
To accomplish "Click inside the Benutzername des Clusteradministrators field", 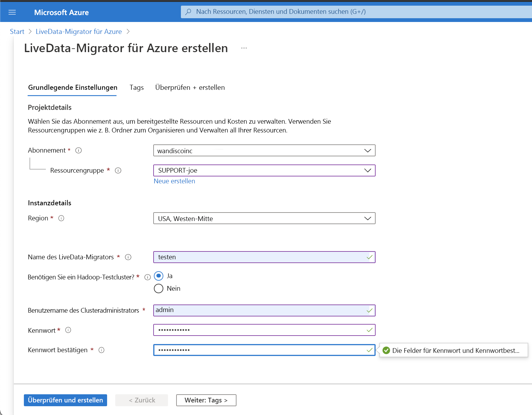I will [264, 310].
